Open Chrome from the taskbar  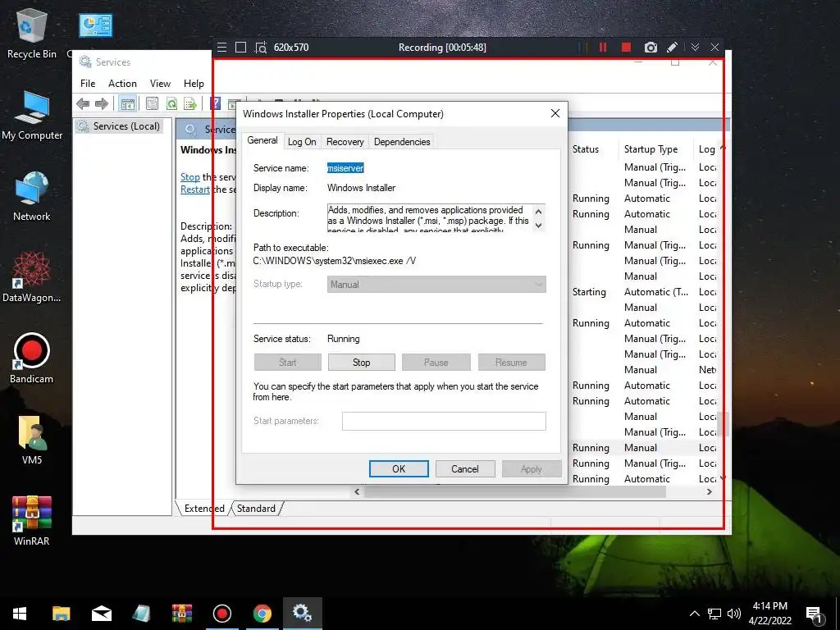262,614
